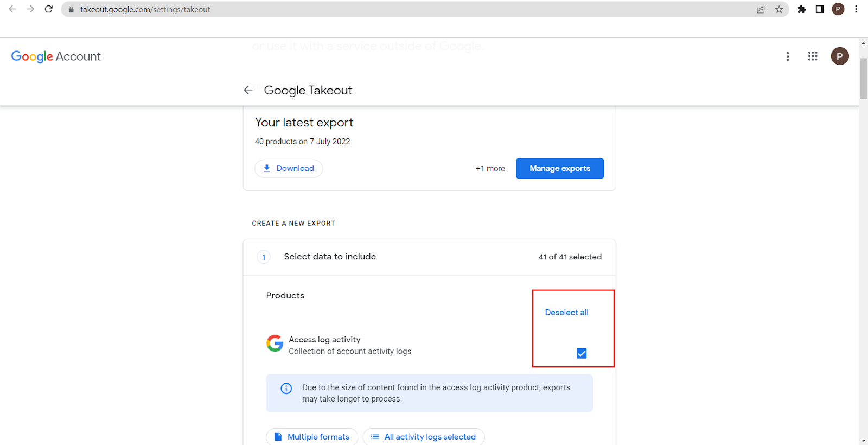The height and width of the screenshot is (445, 868).
Task: Go back using the Google Takeout arrow
Action: click(x=248, y=90)
